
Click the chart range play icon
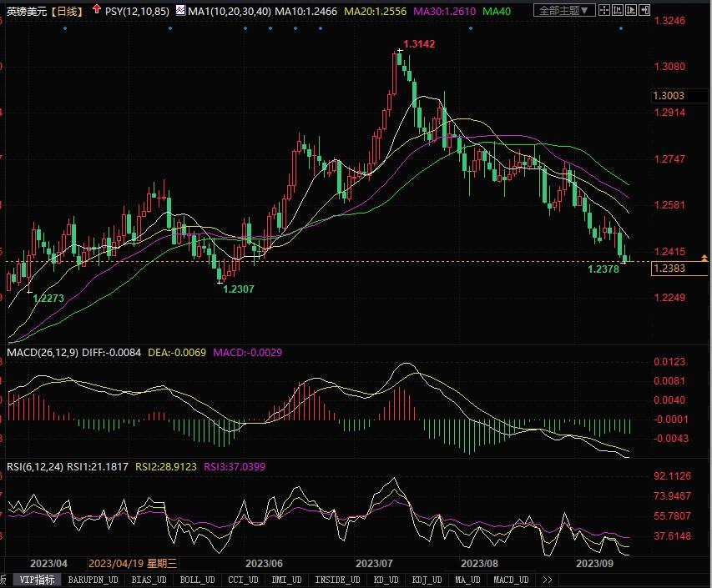click(x=631, y=10)
